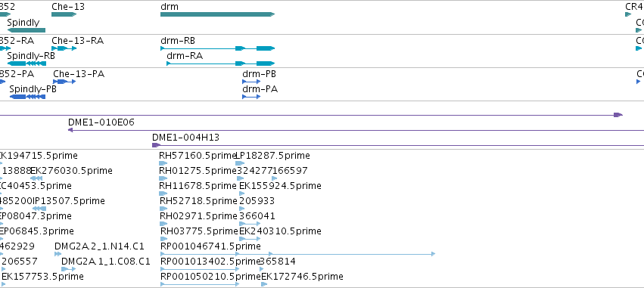Select the drm-PB protein feature
644x288 pixels.
click(251, 82)
